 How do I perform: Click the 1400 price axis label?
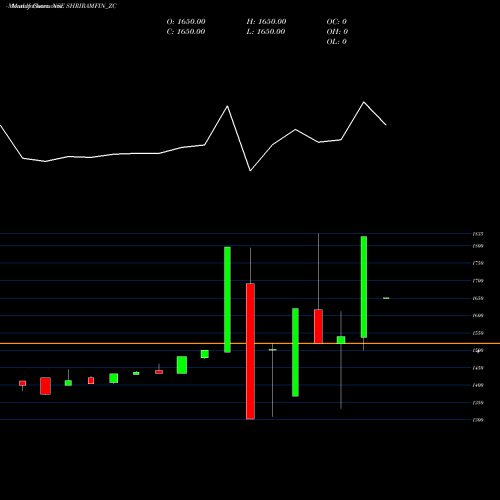pos(478,385)
